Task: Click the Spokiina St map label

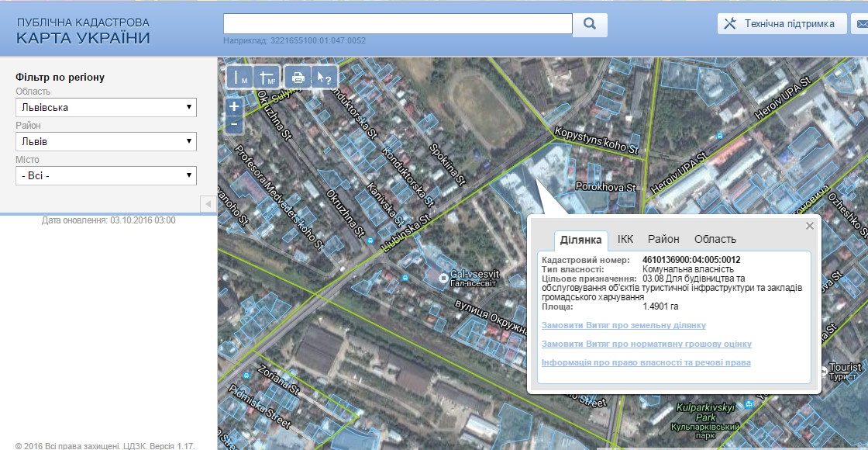Action: [x=446, y=165]
